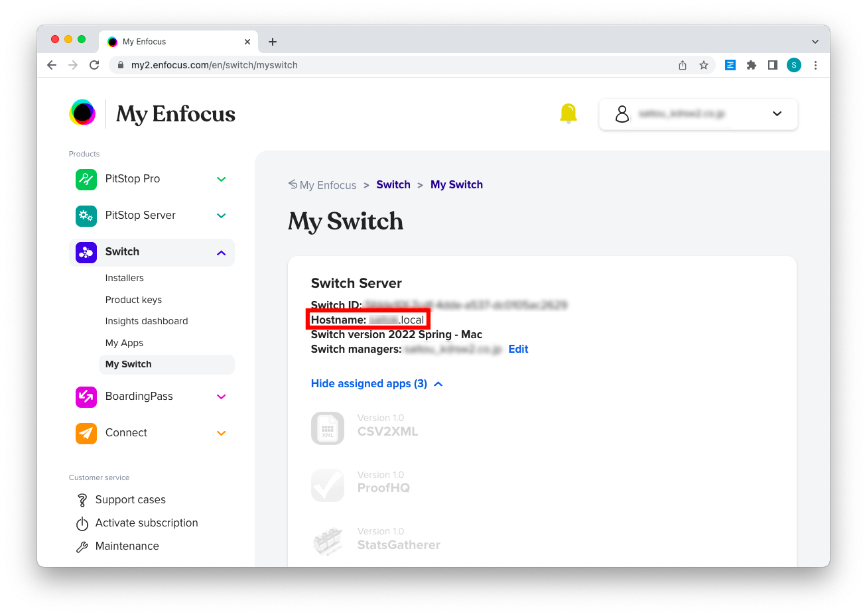
Task: Click the Activate subscription power icon
Action: 82,524
